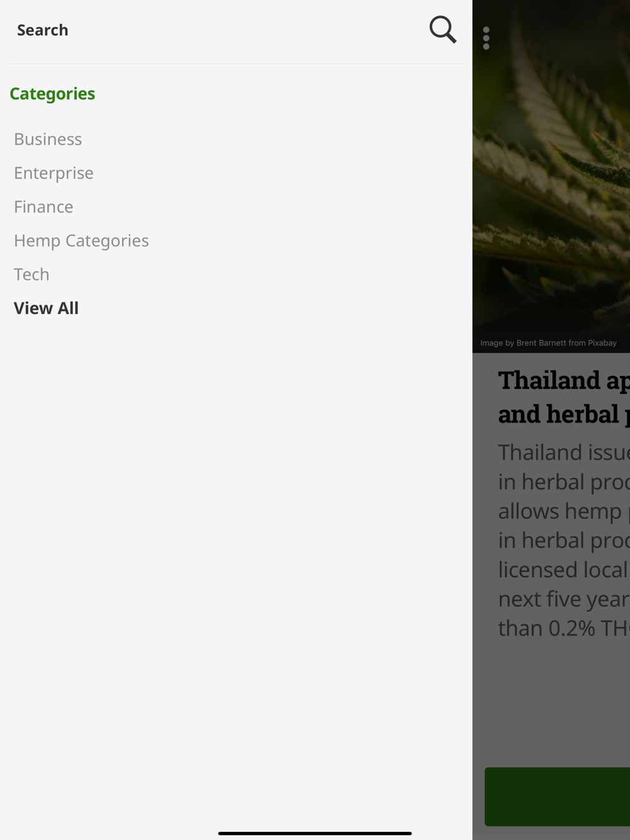The image size is (630, 840).
Task: Tap the 'than 0.2% TH' text line
Action: point(564,628)
